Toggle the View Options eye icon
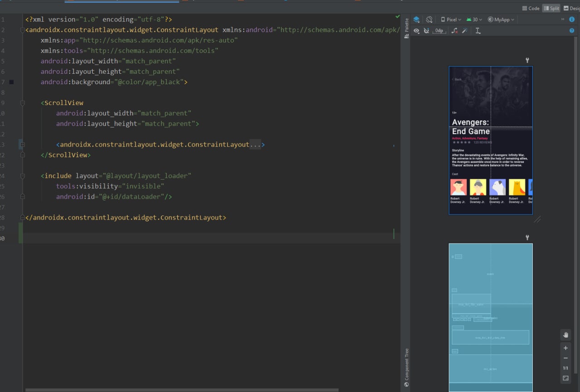 [x=416, y=31]
